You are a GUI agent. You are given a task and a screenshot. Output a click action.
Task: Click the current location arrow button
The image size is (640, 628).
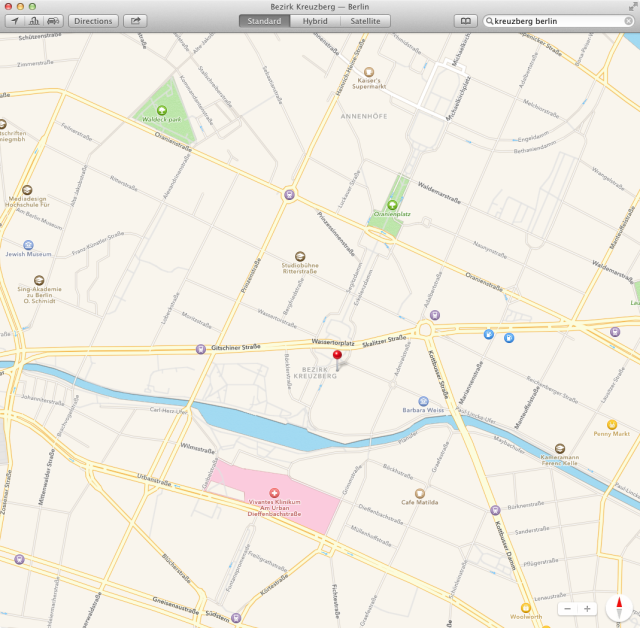pyautogui.click(x=15, y=21)
